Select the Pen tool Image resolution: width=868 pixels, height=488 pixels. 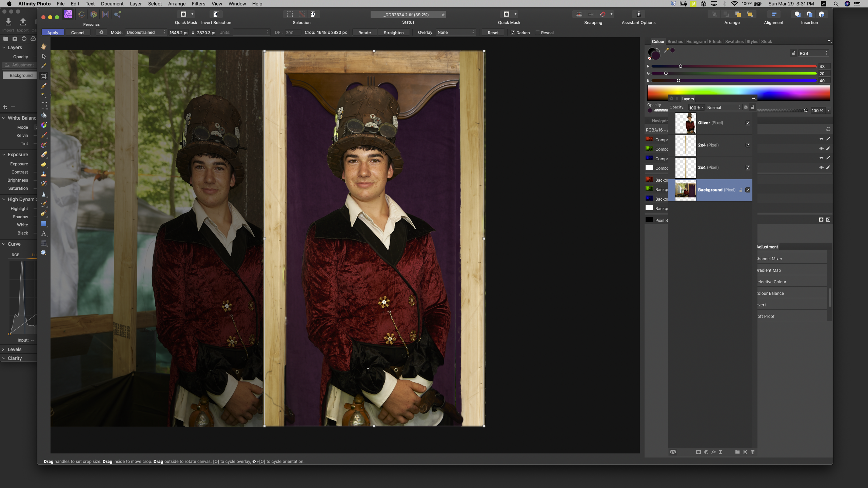(44, 213)
